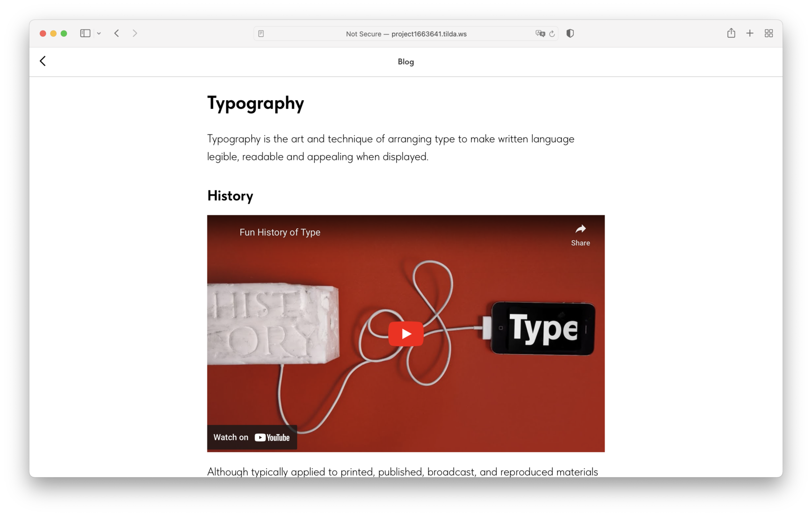Expand the tab groups chevron beside the sidebar
This screenshot has height=516, width=812.
click(x=99, y=33)
